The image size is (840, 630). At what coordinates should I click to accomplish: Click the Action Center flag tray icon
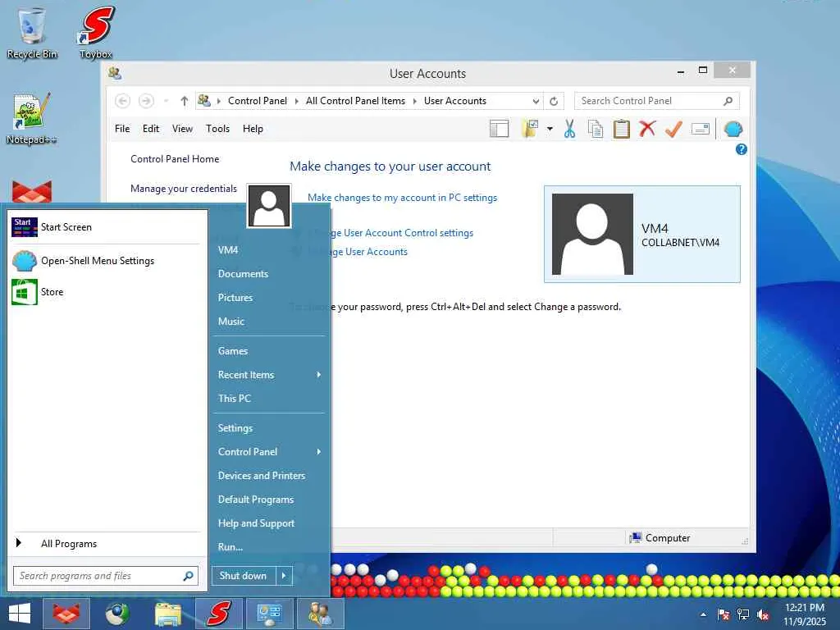point(724,615)
